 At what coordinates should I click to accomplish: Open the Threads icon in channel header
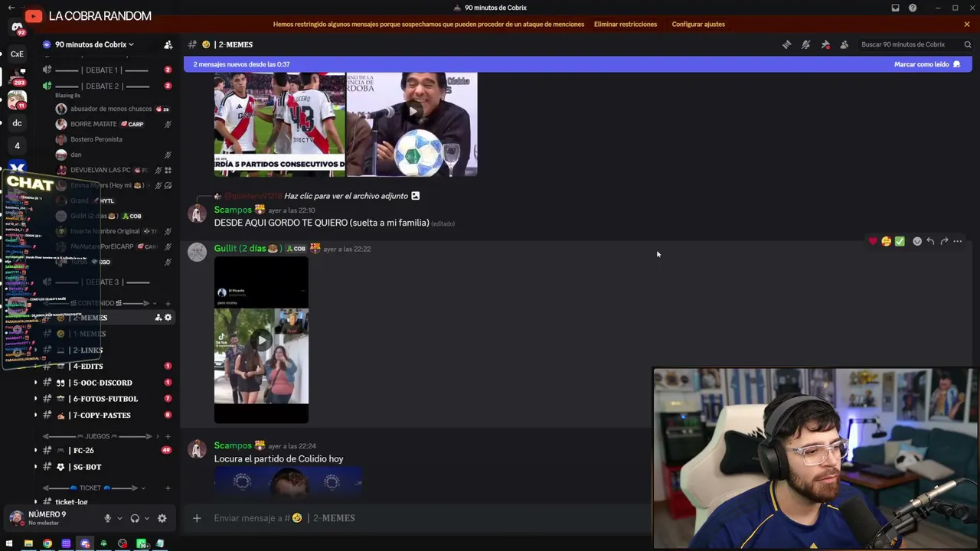click(786, 44)
